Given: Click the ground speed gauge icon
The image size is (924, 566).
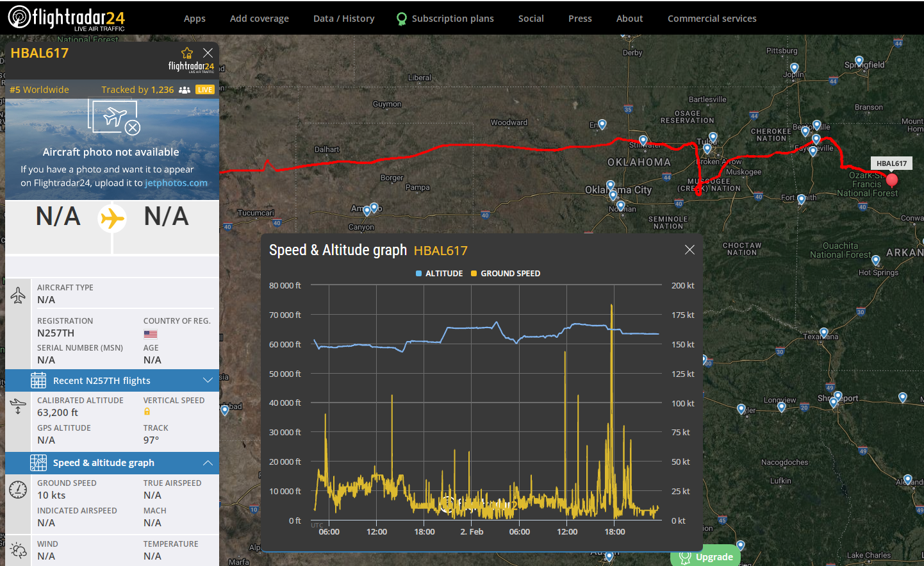Looking at the screenshot, I should click(x=18, y=490).
